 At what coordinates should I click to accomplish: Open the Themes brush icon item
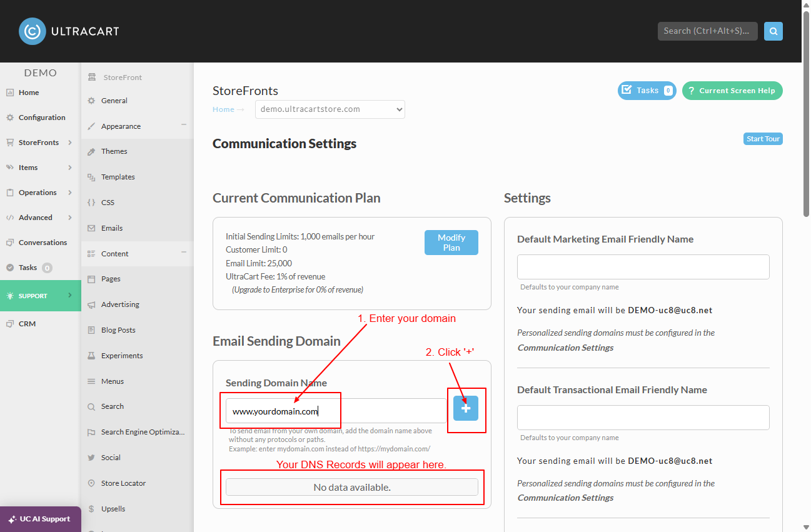(x=91, y=151)
